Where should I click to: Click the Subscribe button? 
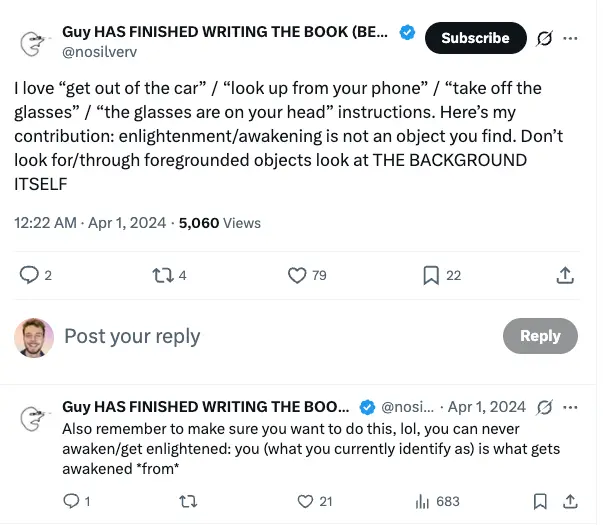tap(475, 39)
